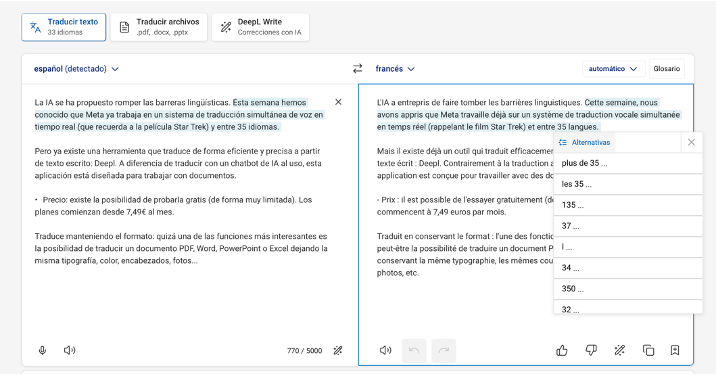Open the español source language dropdown

click(x=76, y=69)
